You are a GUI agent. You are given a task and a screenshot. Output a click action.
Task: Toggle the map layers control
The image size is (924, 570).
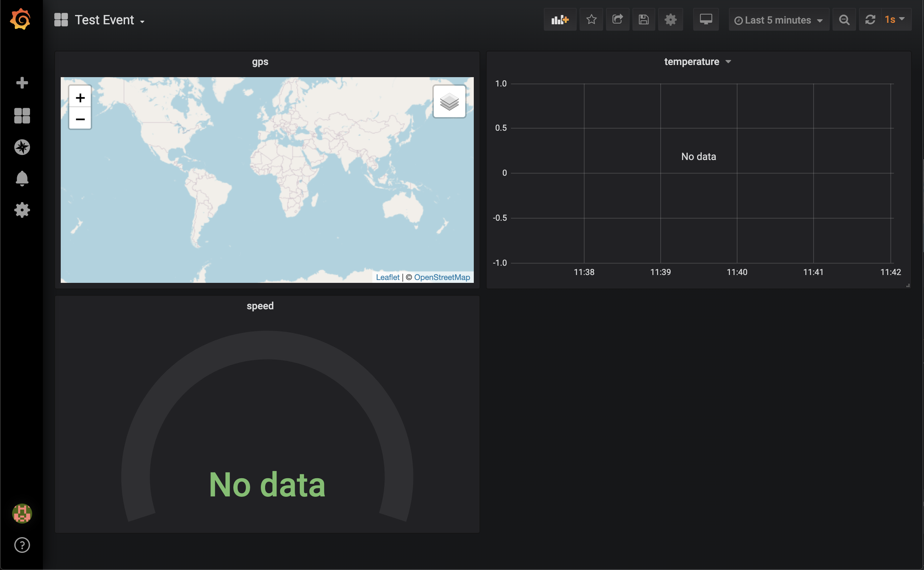[x=449, y=102]
